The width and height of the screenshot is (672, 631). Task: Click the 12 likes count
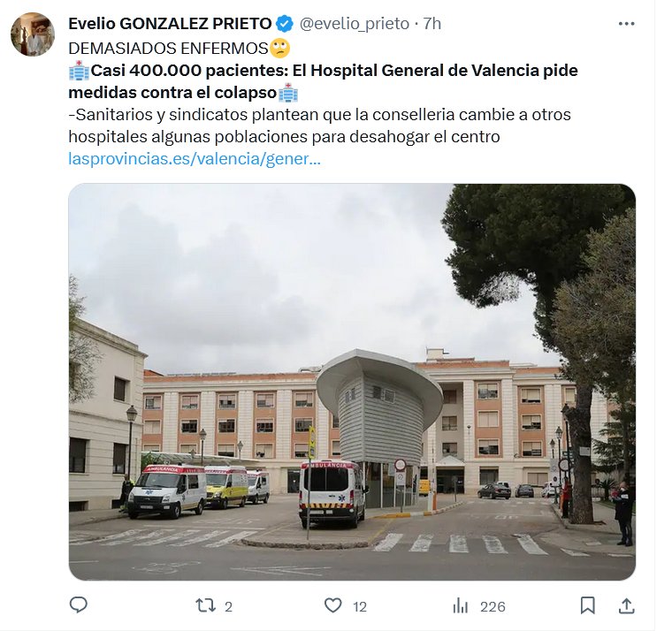pyautogui.click(x=360, y=606)
